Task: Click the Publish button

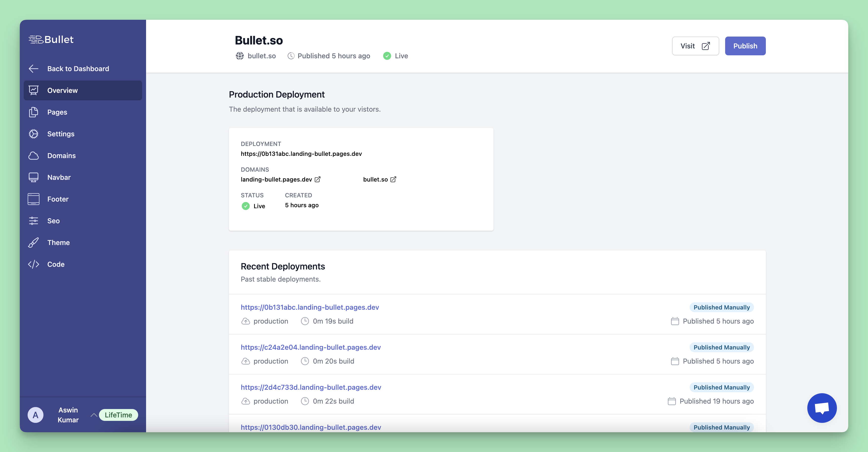Action: 745,45
